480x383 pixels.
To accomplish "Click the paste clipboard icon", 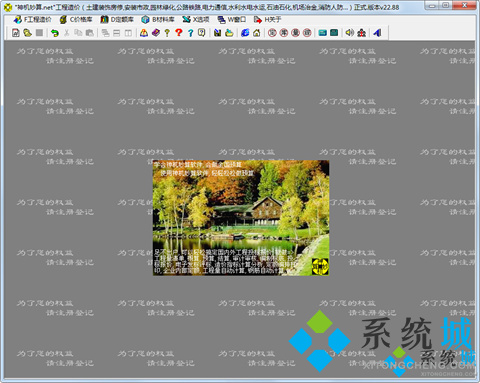I will coord(89,33).
